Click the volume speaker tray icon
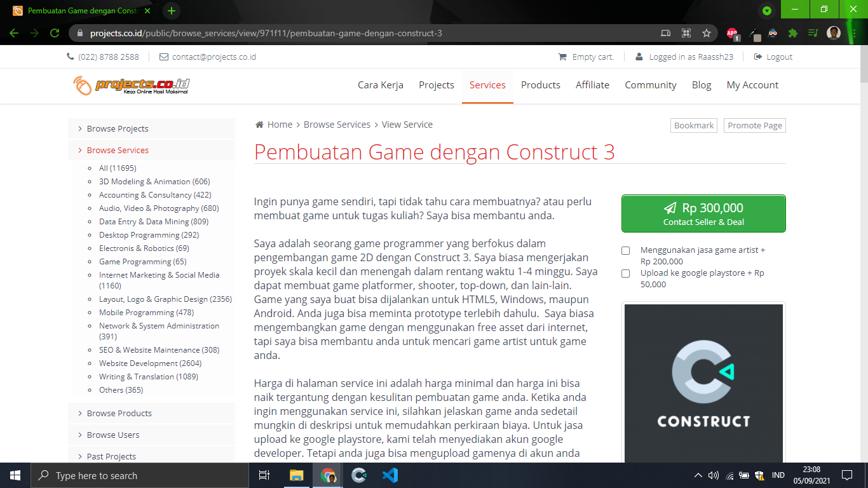The image size is (868, 488). click(714, 475)
